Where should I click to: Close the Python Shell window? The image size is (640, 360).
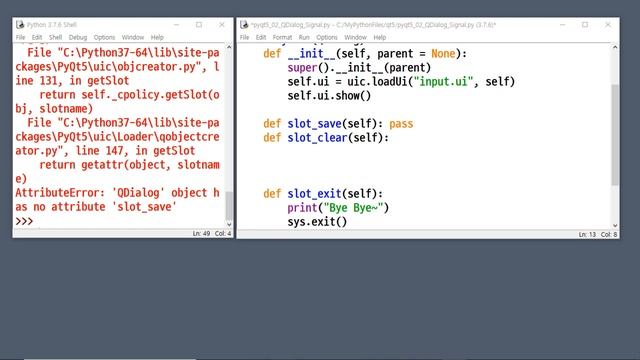tap(222, 25)
